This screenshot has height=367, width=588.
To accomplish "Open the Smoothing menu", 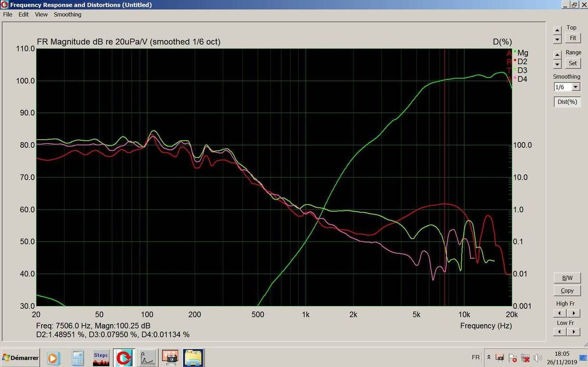I will tap(68, 15).
